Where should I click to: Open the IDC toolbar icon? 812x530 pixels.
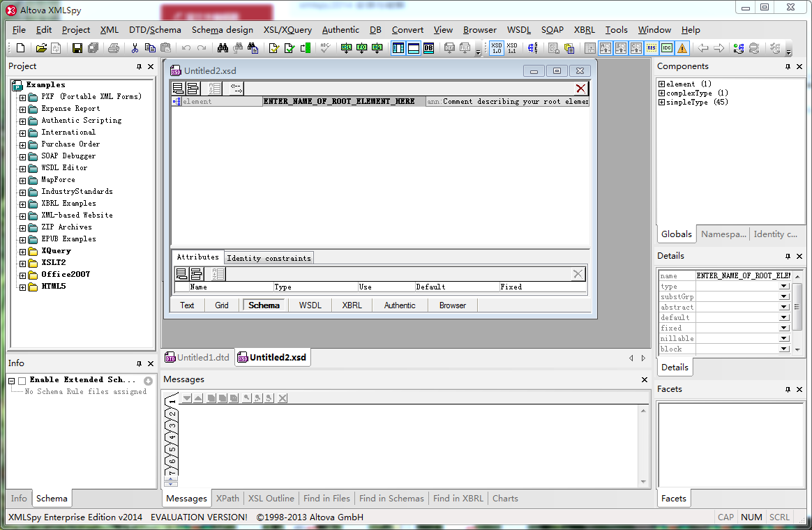tap(667, 47)
